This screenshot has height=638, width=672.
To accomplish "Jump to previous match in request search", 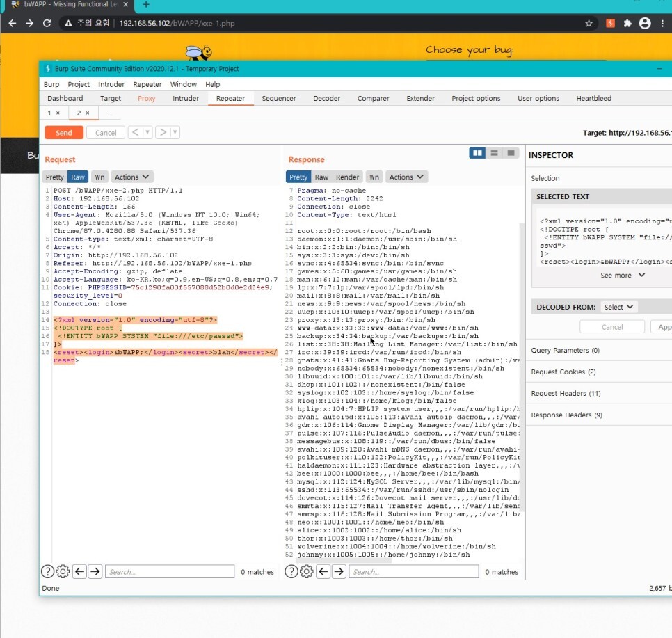I will click(x=80, y=571).
